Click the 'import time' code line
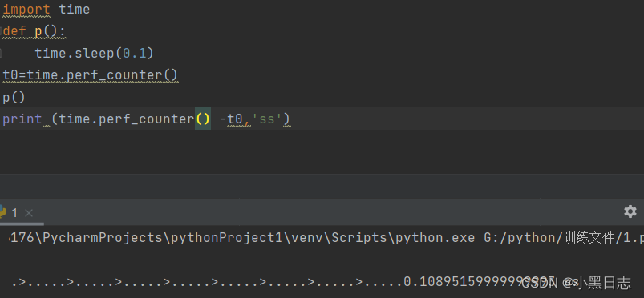 46,10
